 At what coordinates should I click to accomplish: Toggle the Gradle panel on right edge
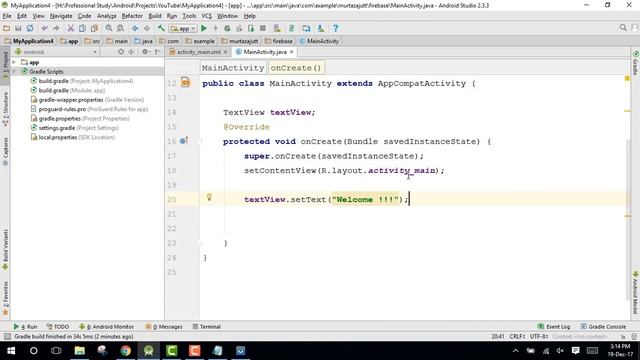click(636, 63)
